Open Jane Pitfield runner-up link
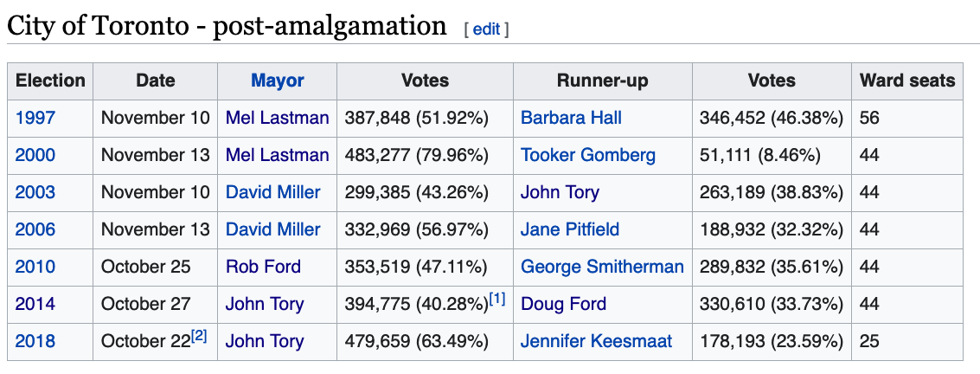This screenshot has width=980, height=374. click(x=570, y=229)
